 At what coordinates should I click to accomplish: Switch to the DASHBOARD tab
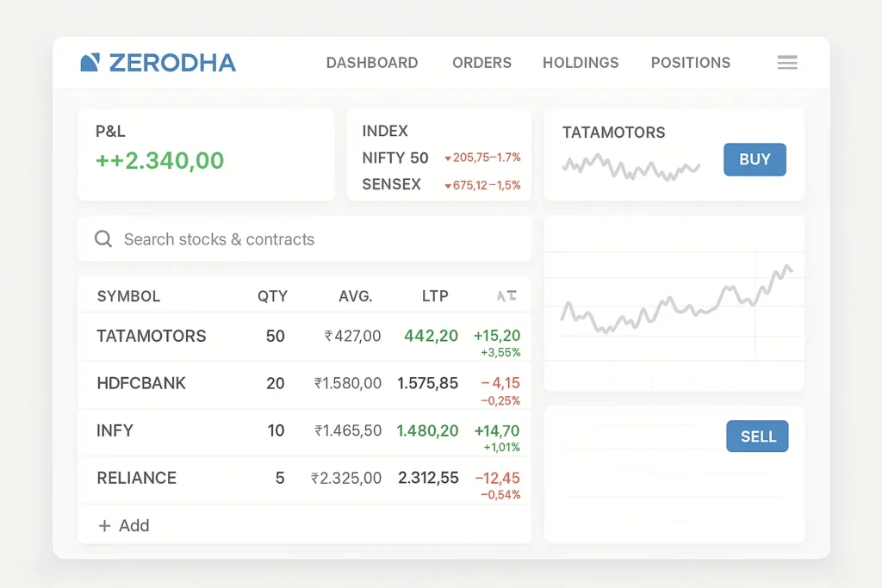[372, 62]
